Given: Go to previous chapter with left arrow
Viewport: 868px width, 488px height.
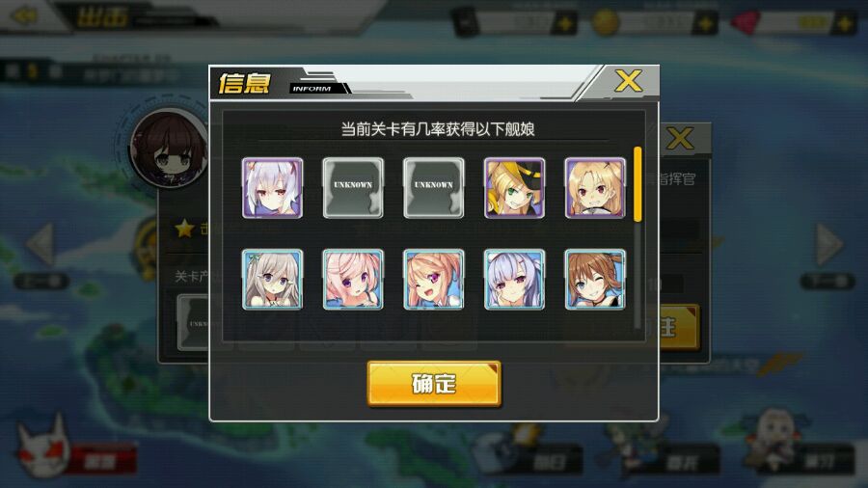Looking at the screenshot, I should point(41,243).
